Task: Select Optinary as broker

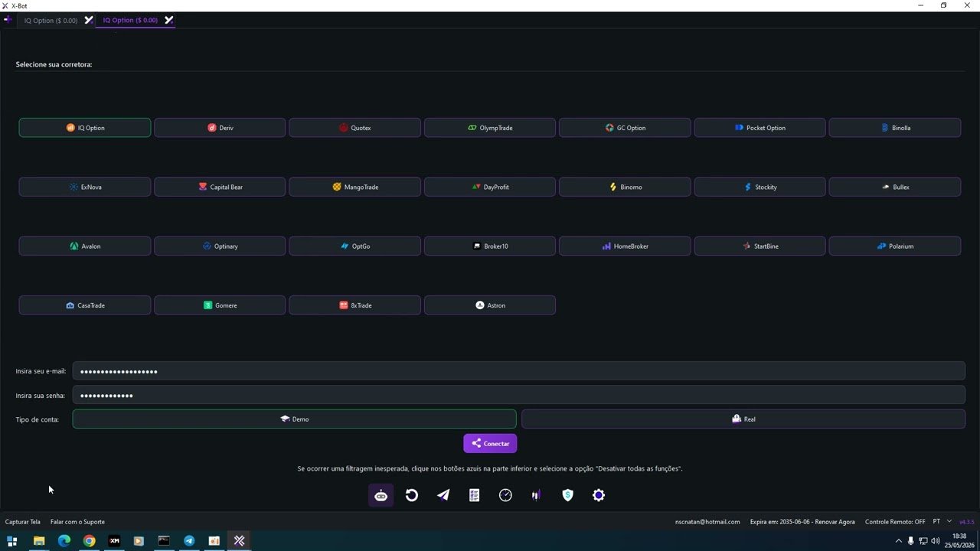Action: coord(220,246)
